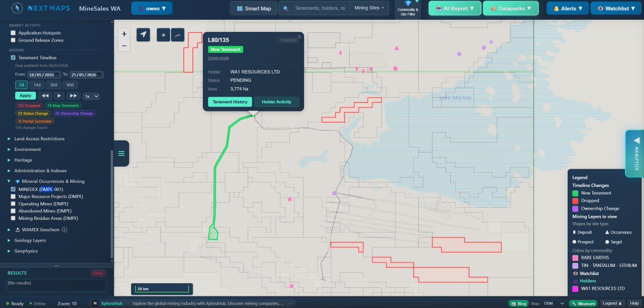
Task: Play the tenement timeline
Action: pyautogui.click(x=60, y=96)
